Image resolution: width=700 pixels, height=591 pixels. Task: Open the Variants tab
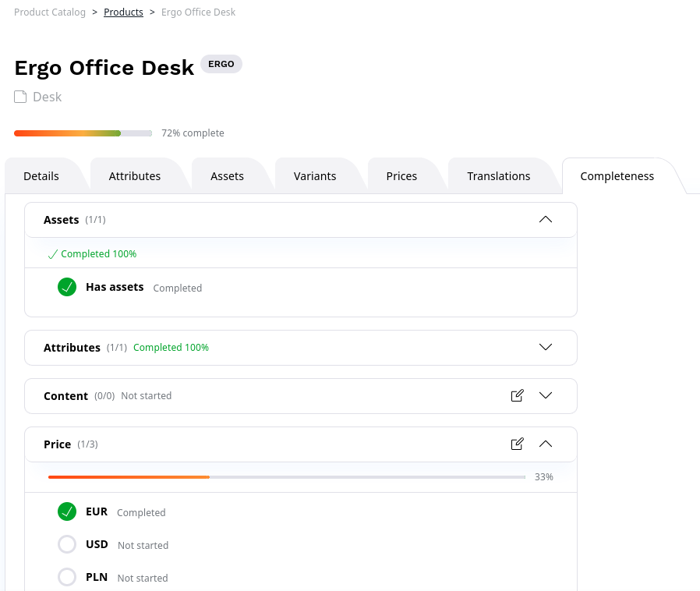(315, 175)
